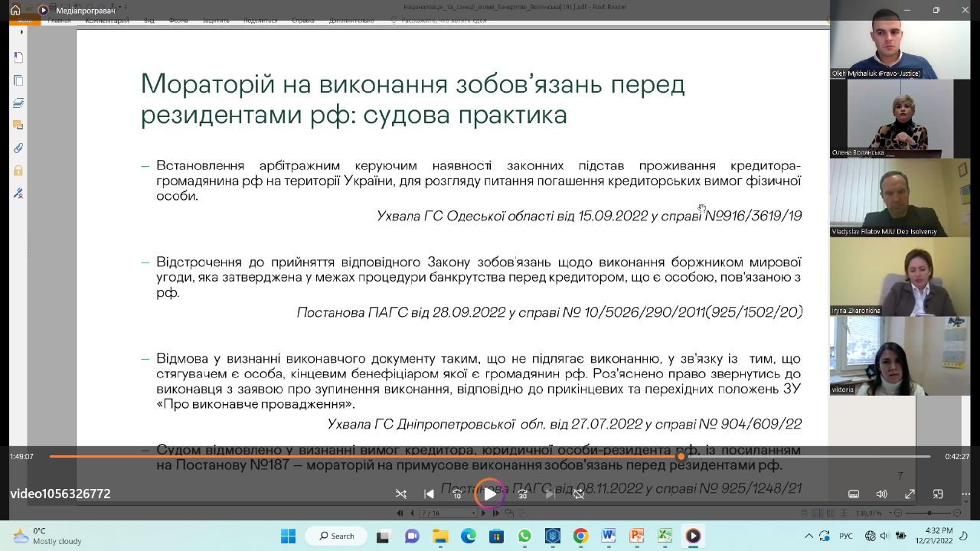Viewport: 980px width, 551px height.
Task: Open the Поделиться ribbon tab
Action: (x=261, y=21)
